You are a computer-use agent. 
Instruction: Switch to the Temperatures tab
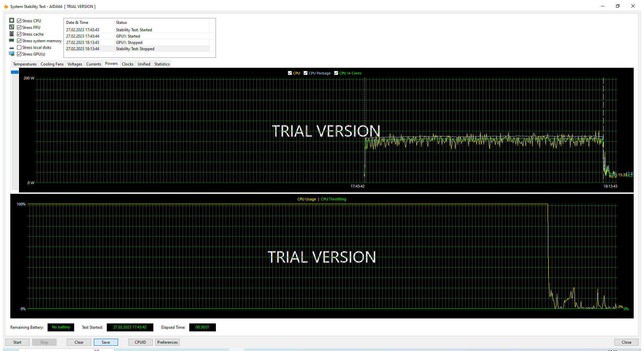(25, 64)
